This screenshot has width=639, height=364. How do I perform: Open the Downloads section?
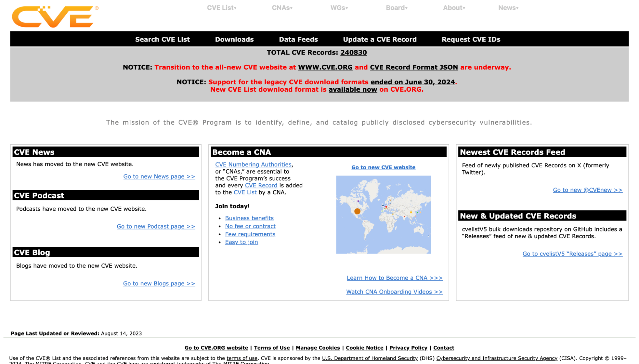pyautogui.click(x=234, y=40)
